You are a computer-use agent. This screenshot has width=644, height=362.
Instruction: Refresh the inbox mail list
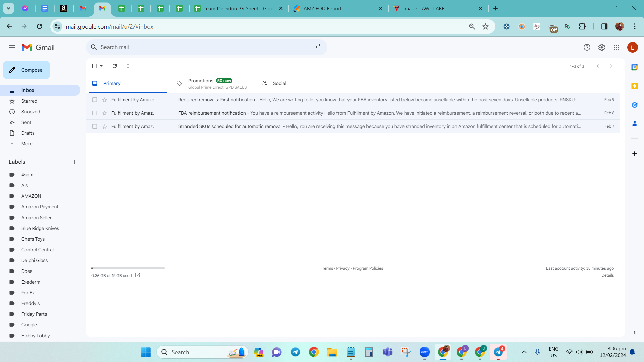tap(115, 66)
